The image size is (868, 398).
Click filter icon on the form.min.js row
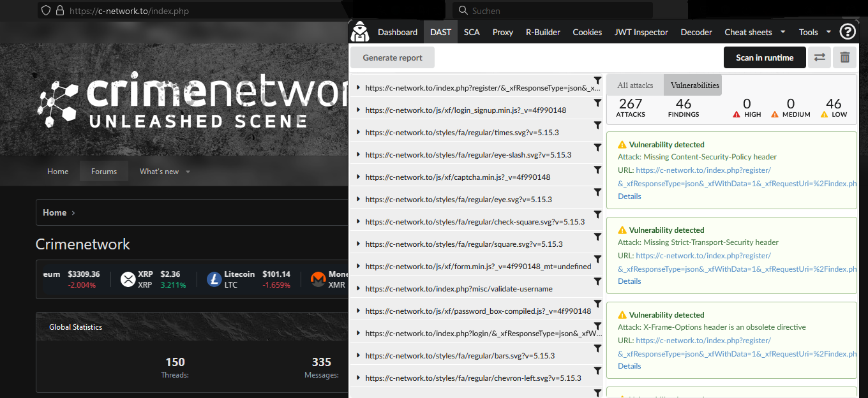pyautogui.click(x=597, y=259)
